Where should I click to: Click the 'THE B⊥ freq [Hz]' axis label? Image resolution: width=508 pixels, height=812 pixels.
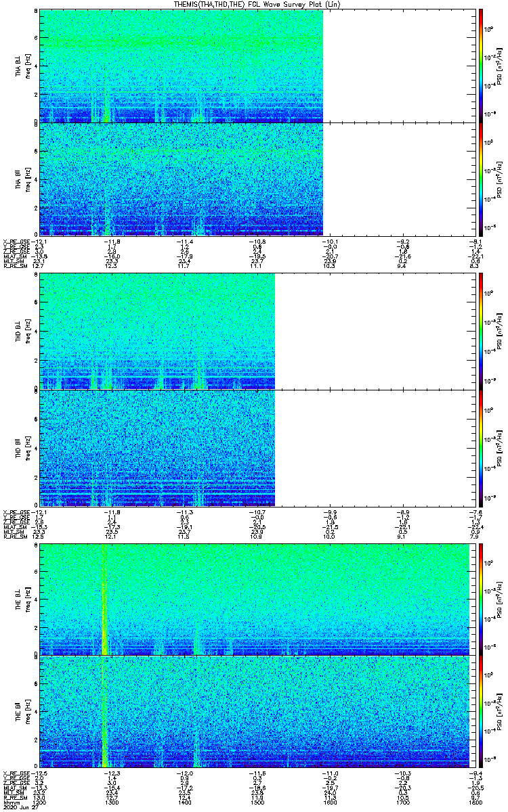coord(22,598)
